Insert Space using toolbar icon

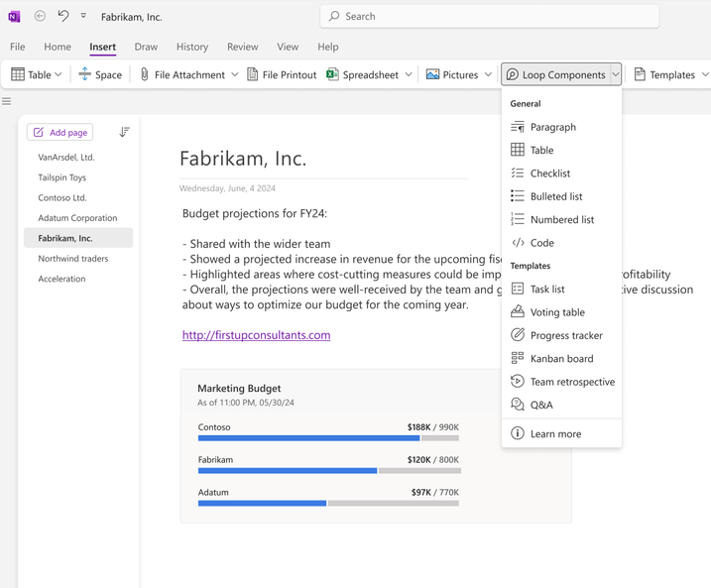pos(85,74)
